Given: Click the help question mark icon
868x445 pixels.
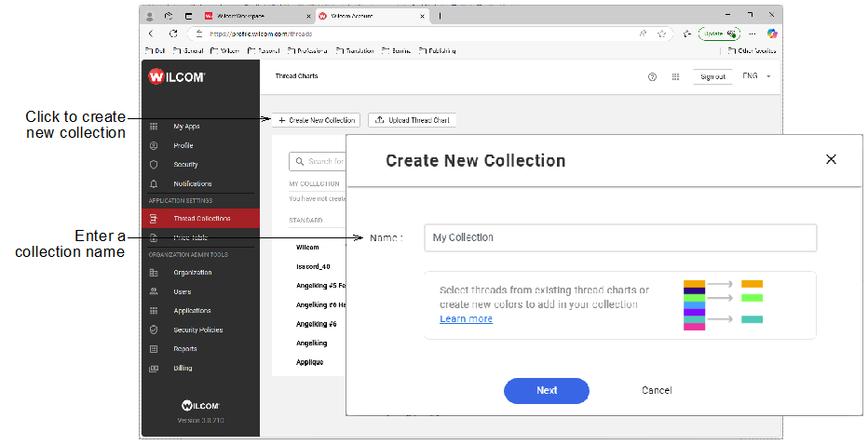Looking at the screenshot, I should pos(652,77).
